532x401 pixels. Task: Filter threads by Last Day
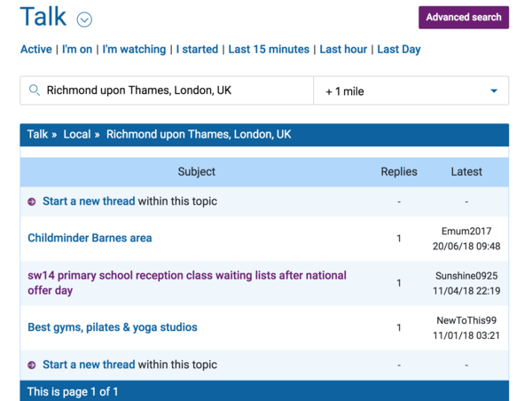[x=399, y=50]
